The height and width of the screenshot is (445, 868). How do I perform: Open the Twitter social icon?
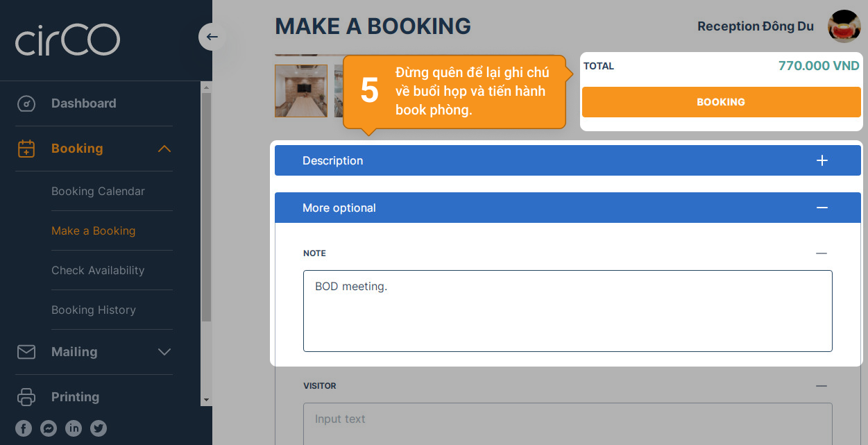99,428
